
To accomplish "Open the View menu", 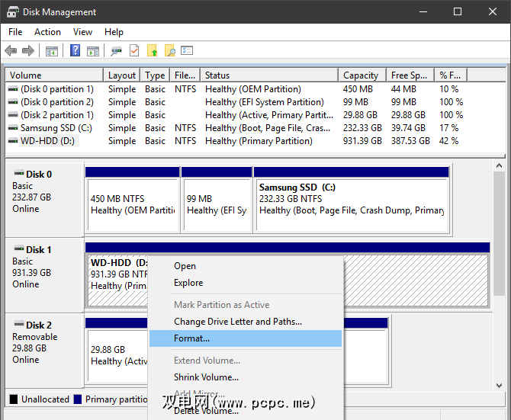I will coord(82,32).
